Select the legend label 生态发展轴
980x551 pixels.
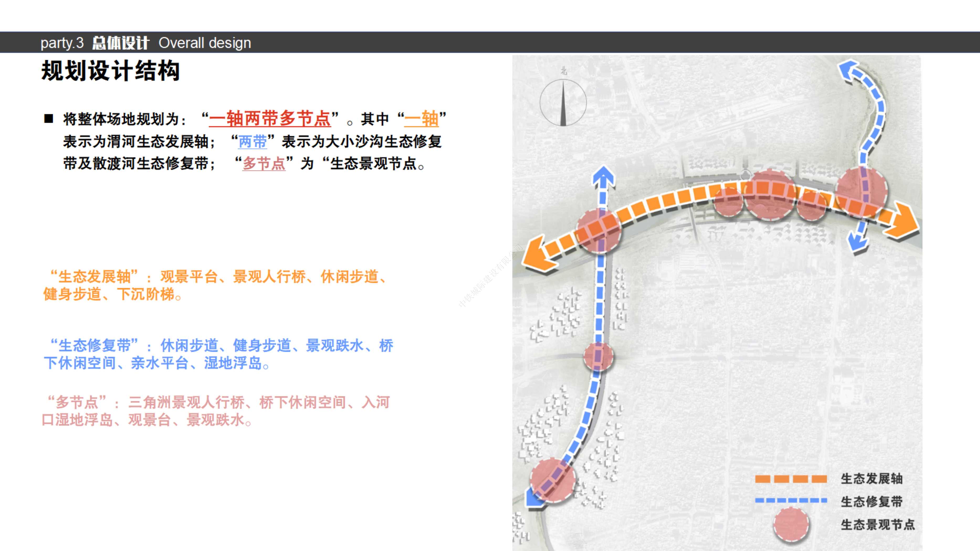[872, 479]
